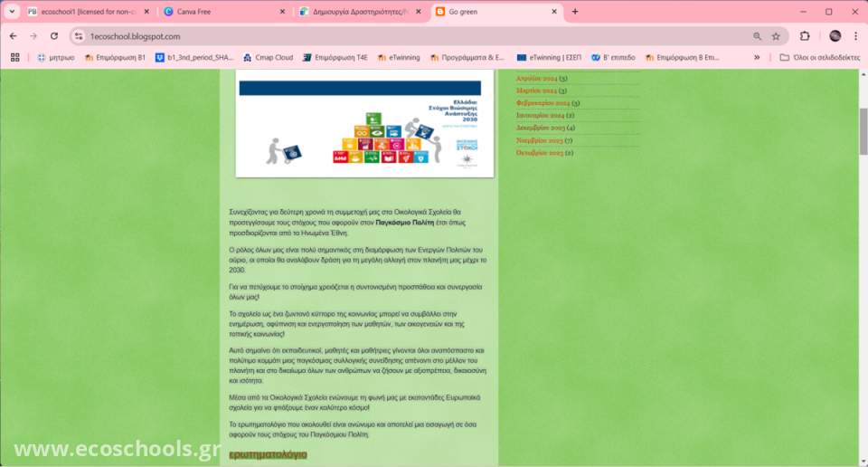Close the Go green tab
Viewport: 868px width, 467px height.
point(554,12)
